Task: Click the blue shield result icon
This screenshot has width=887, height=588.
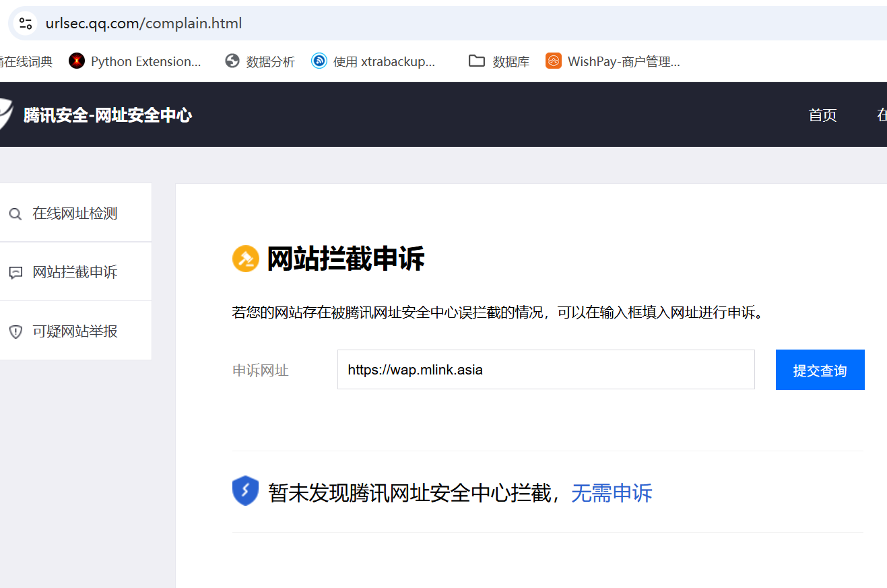Action: (245, 491)
